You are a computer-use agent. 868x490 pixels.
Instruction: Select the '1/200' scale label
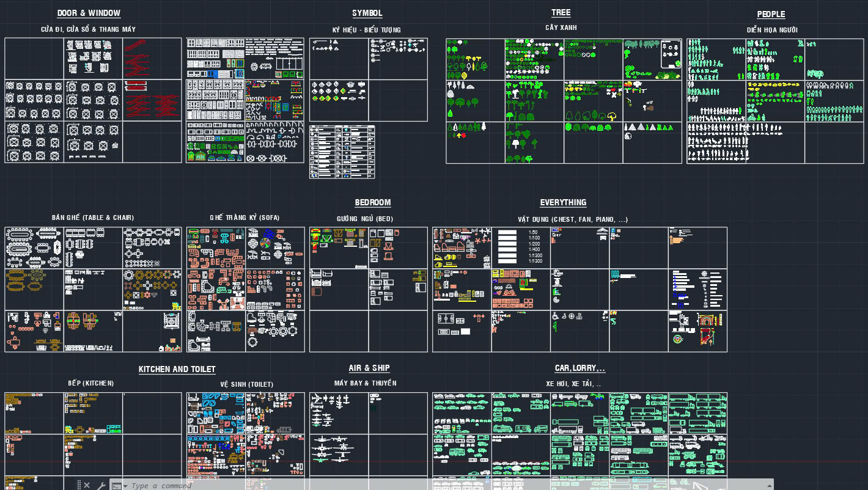534,244
